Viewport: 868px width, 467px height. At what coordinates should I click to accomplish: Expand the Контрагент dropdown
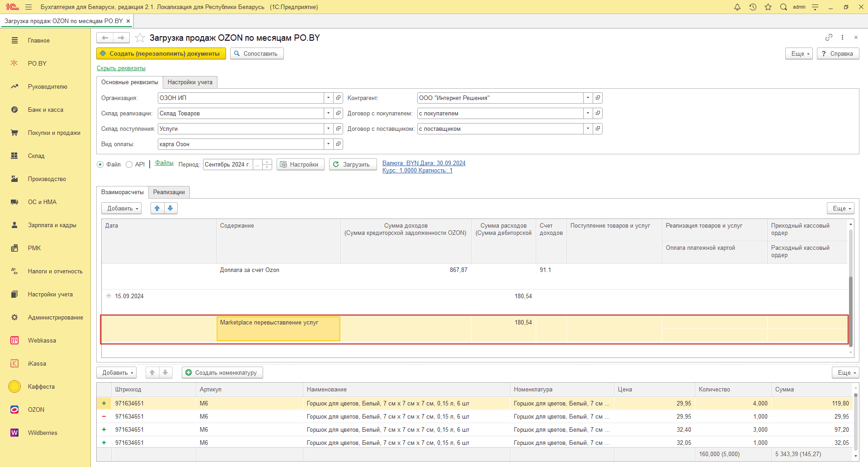click(588, 98)
